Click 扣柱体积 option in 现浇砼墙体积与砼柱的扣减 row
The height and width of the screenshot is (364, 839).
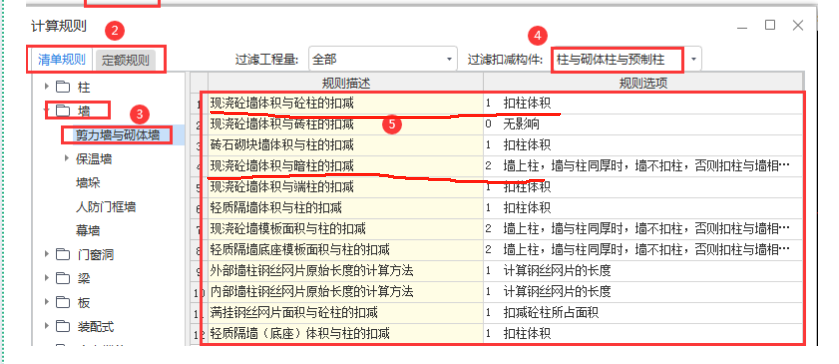tap(527, 103)
